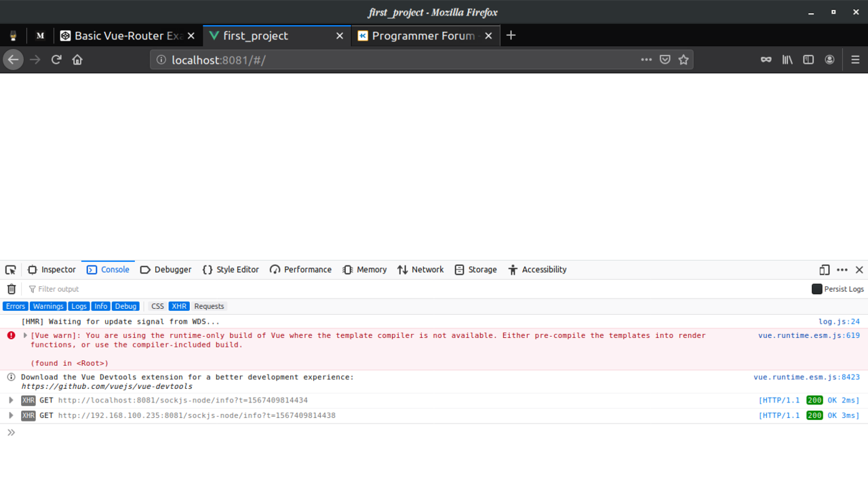868x490 pixels.
Task: Clear the console output with the trash icon
Action: pyautogui.click(x=12, y=289)
